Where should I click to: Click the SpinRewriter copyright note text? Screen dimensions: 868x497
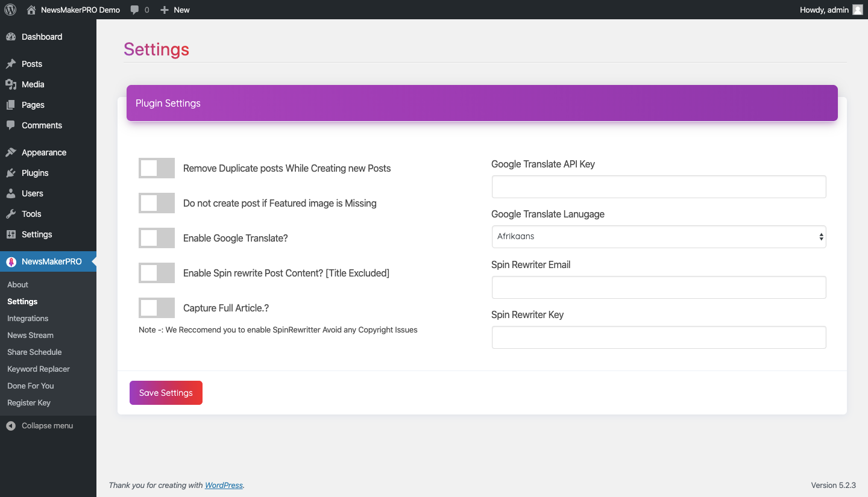278,330
